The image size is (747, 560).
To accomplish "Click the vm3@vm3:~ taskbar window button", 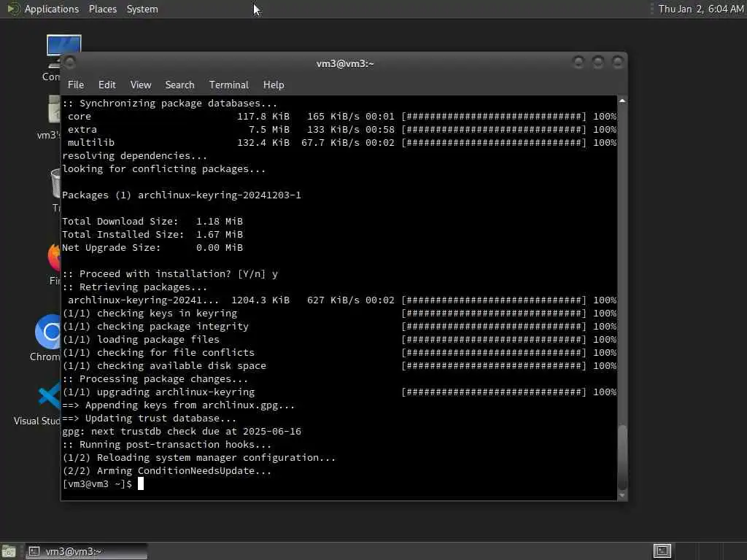I will (x=86, y=551).
